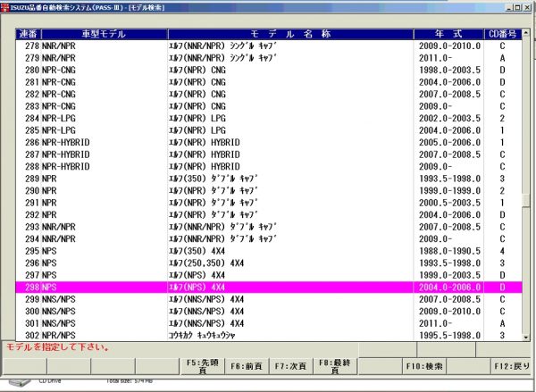Image resolution: width=536 pixels, height=392 pixels.
Task: Click highlighted row 298 NPS 2004.0-2006.0
Action: (x=269, y=288)
